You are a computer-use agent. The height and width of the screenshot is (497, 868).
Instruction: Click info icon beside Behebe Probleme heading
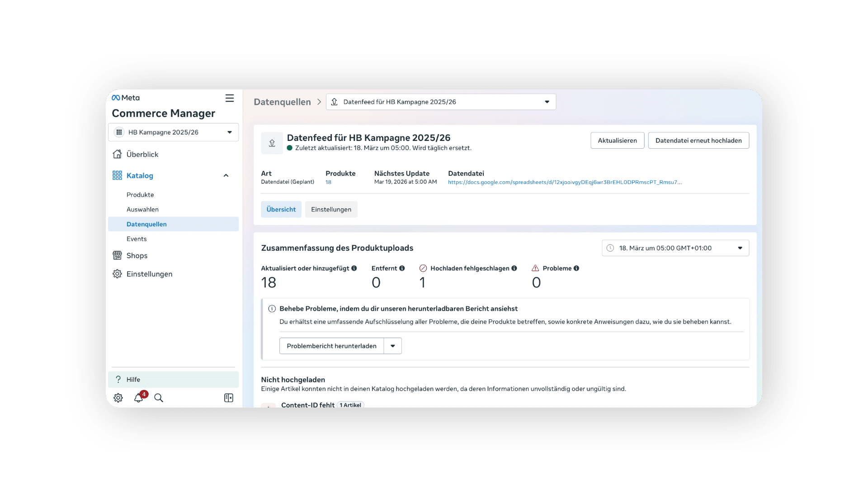[272, 309]
